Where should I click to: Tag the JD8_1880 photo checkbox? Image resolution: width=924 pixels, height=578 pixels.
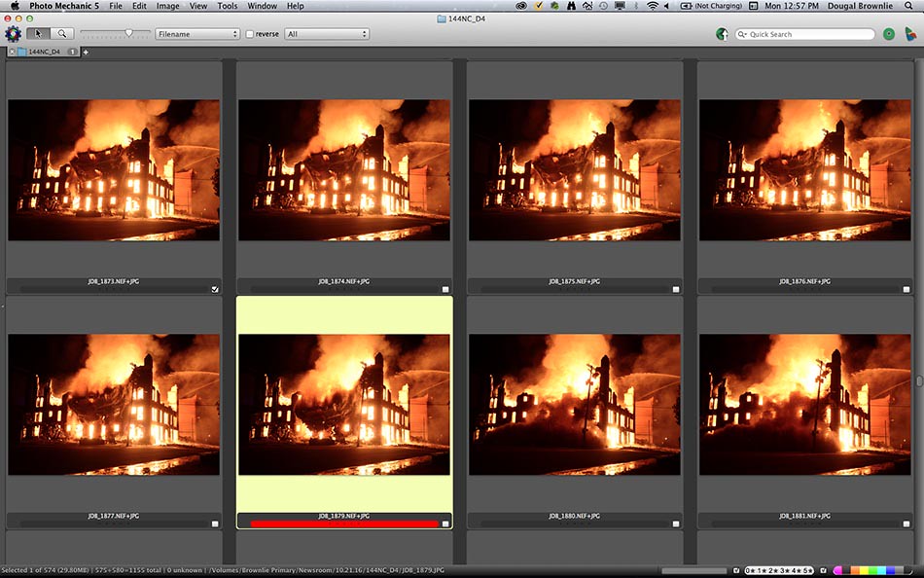click(x=676, y=524)
